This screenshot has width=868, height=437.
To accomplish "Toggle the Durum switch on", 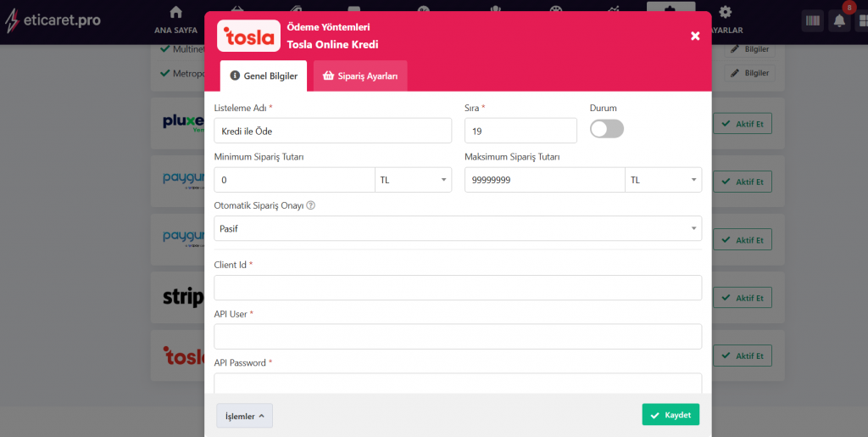I will click(606, 129).
